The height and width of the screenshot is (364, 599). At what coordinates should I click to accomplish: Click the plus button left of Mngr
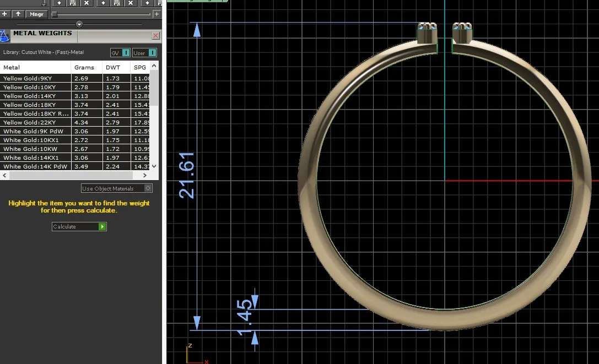pos(4,14)
